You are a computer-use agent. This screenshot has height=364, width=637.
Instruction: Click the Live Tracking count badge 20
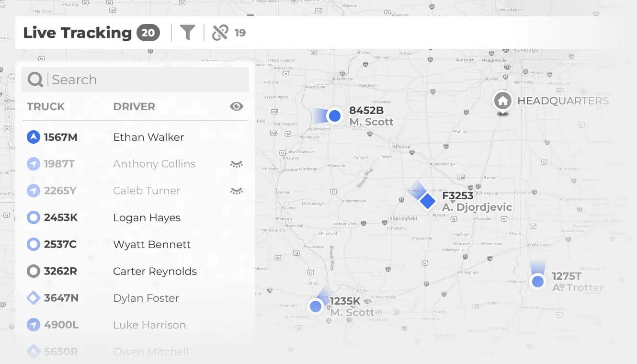(148, 33)
